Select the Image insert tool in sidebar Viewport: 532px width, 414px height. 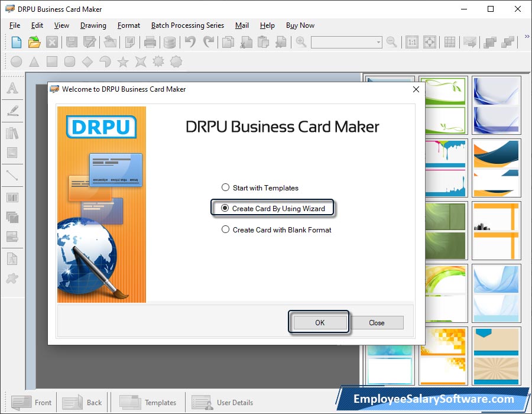click(x=12, y=153)
